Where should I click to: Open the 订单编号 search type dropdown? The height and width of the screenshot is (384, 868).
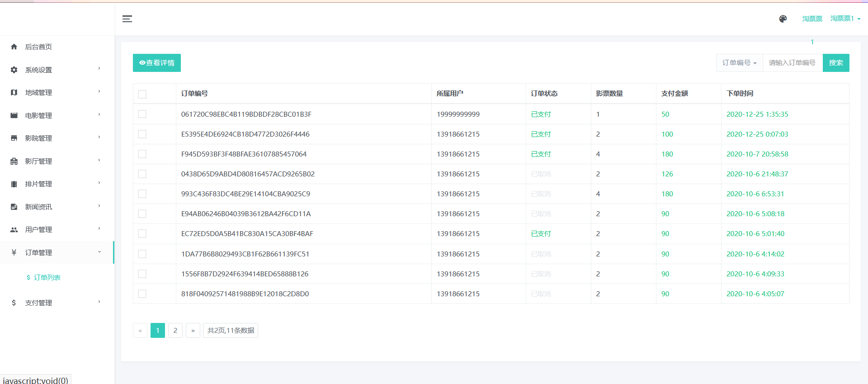coord(739,63)
